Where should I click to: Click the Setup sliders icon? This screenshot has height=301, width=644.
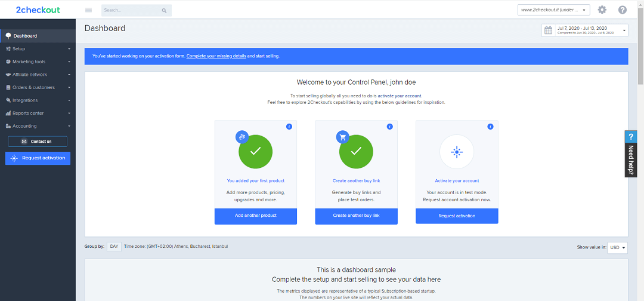[x=8, y=48]
